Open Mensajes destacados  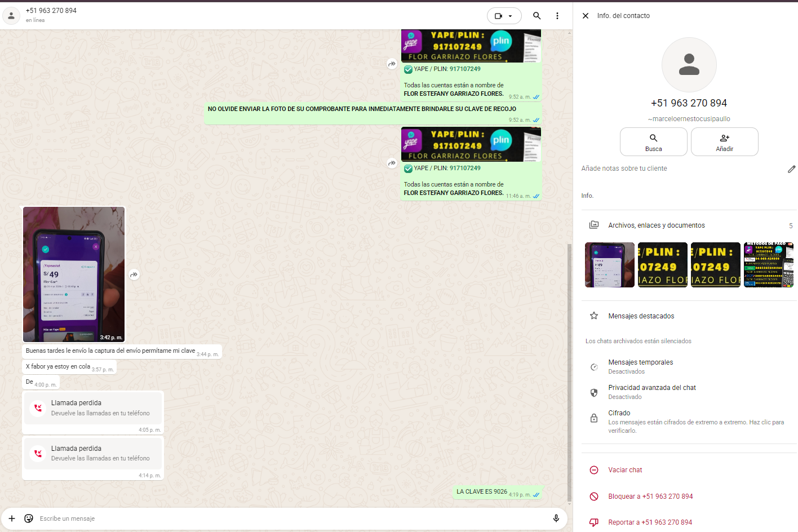[641, 316]
